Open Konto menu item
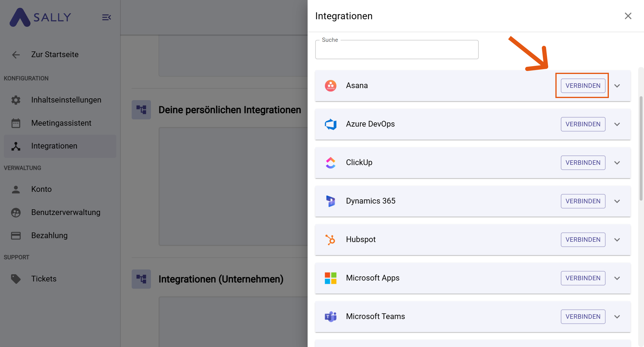Screen dimensions: 644x347 [x=60, y=189]
